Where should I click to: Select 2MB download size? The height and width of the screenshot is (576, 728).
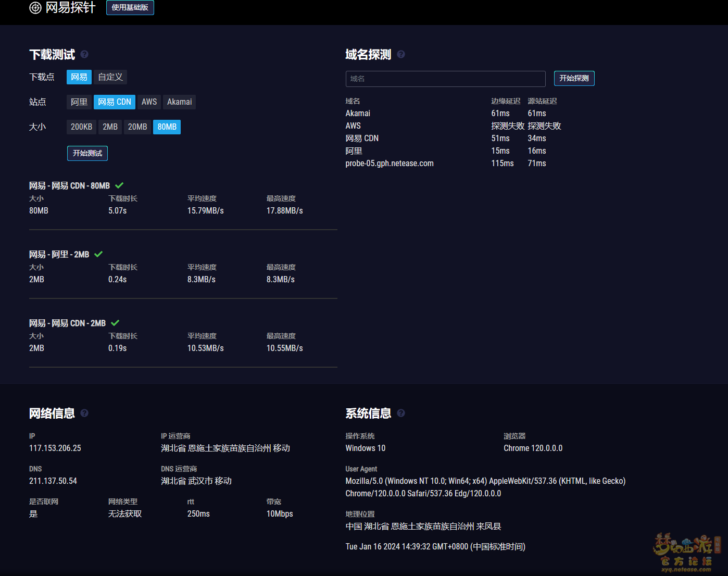[110, 127]
